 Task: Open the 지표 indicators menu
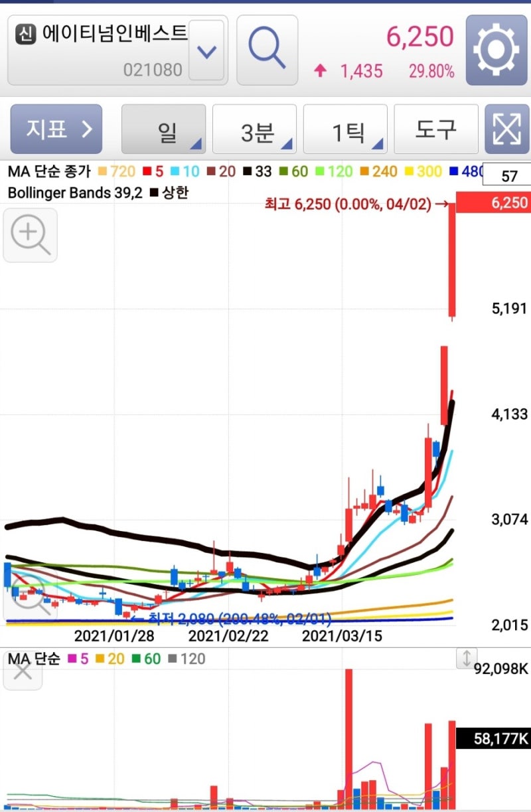[56, 129]
